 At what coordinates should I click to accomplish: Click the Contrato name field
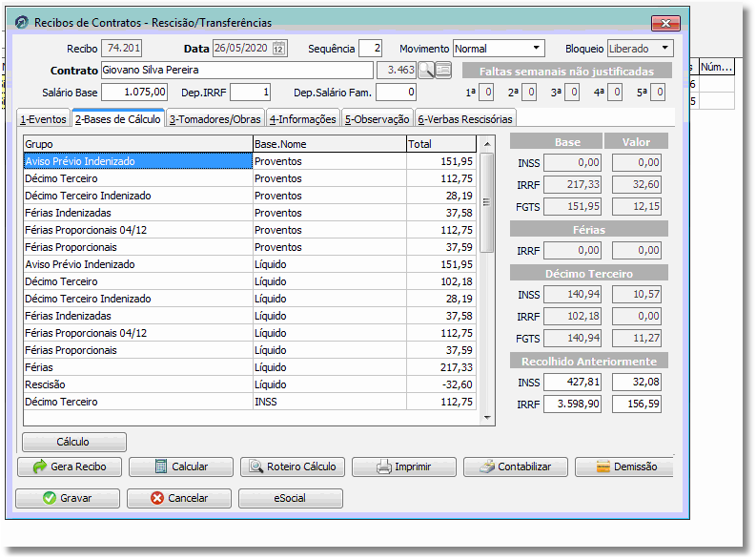pos(236,71)
